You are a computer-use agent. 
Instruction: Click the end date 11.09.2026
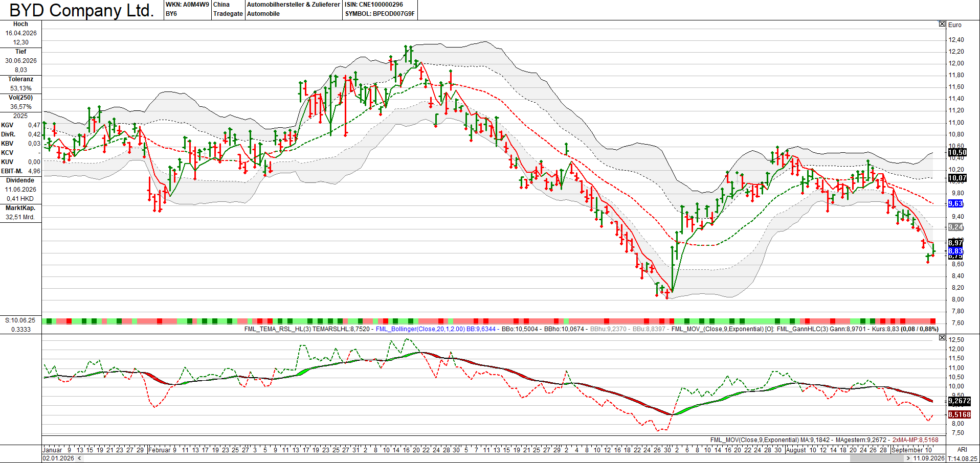929,458
